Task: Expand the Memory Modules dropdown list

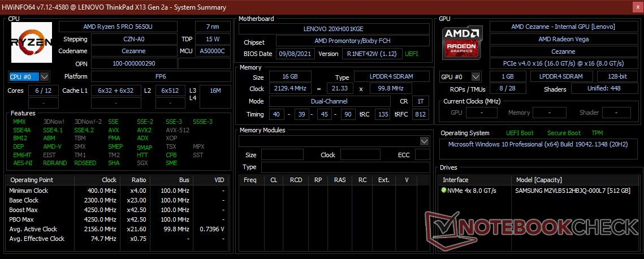Action: [424, 141]
